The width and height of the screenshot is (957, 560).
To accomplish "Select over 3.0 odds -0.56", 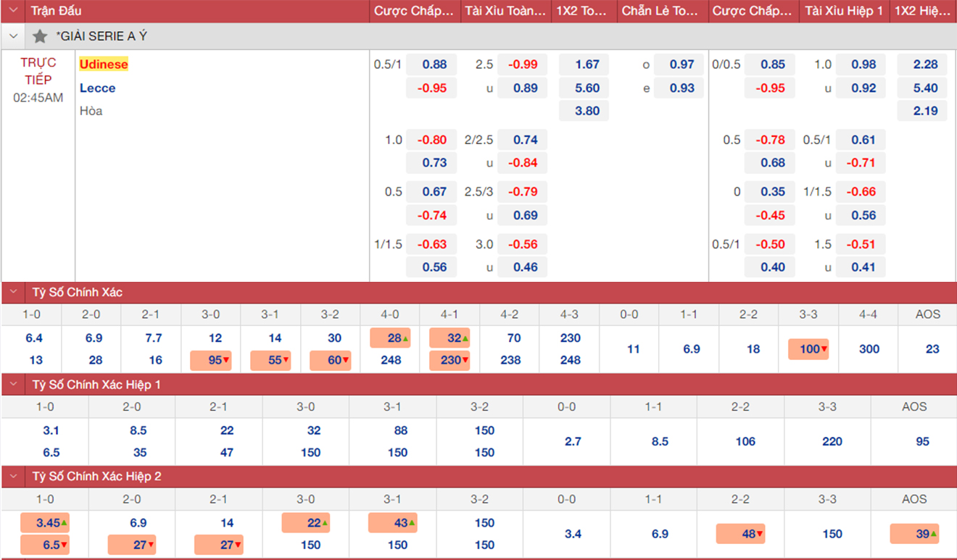I will coord(522,244).
